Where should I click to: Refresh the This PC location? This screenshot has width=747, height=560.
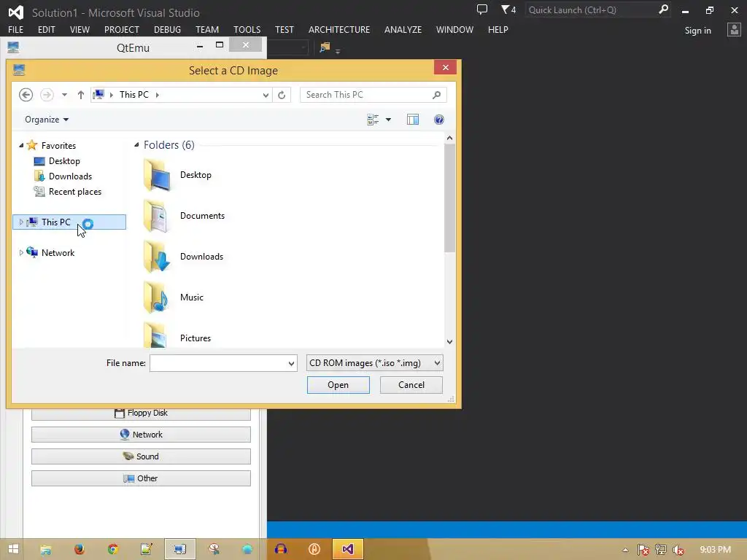[x=282, y=95]
